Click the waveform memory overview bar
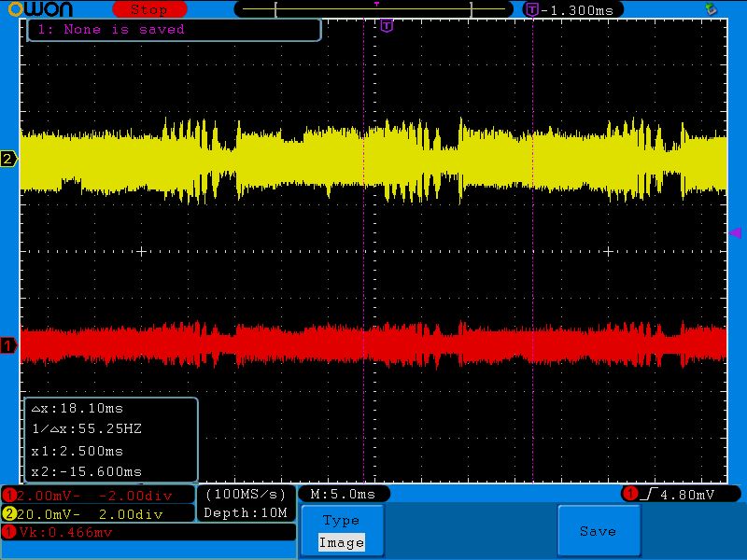747x560 pixels. click(x=375, y=9)
